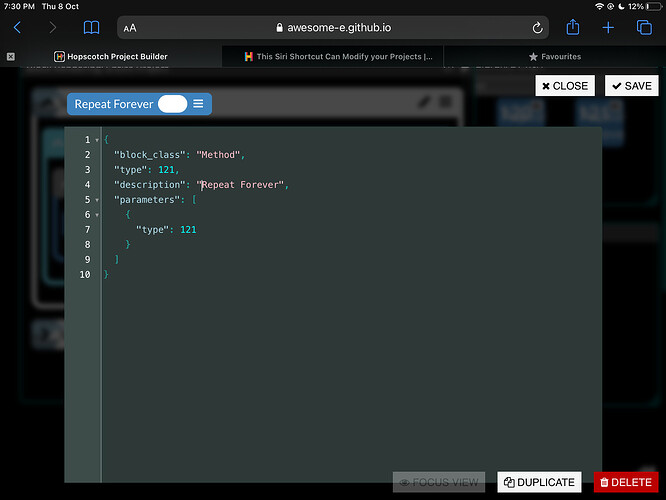666x500 pixels.
Task: Collapse object fold arrow on line 6
Action: (97, 215)
